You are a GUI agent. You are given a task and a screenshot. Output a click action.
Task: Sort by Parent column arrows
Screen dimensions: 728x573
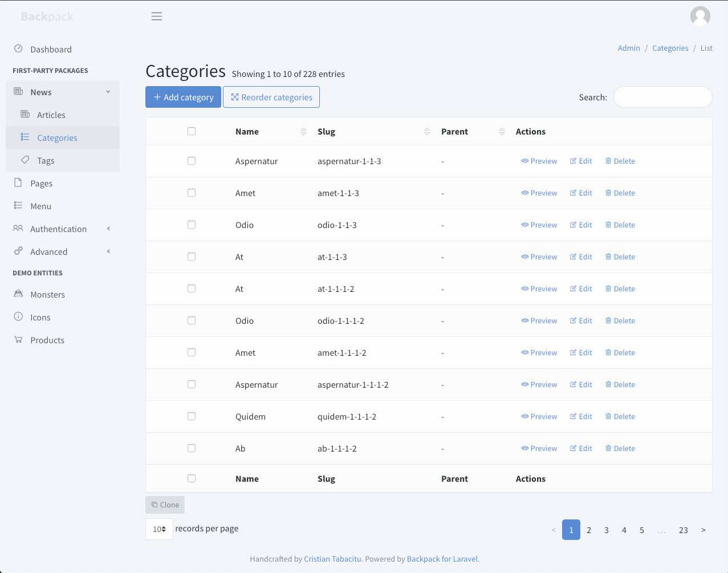coord(502,132)
